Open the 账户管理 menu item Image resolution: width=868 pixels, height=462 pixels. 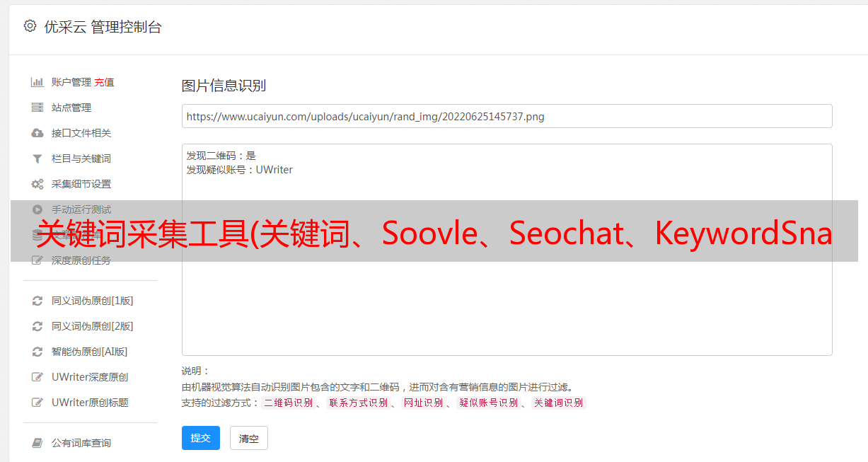tap(71, 82)
